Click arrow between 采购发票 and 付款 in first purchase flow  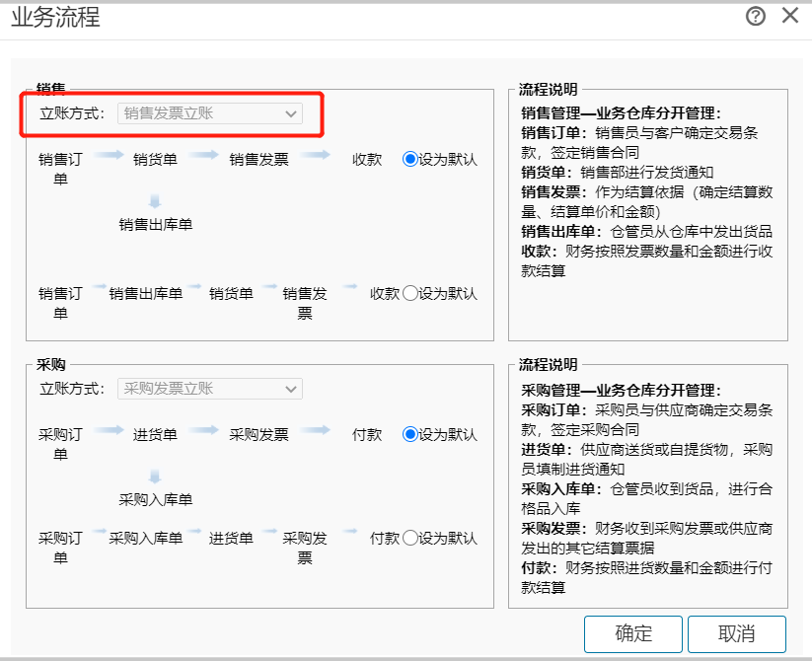pos(316,430)
